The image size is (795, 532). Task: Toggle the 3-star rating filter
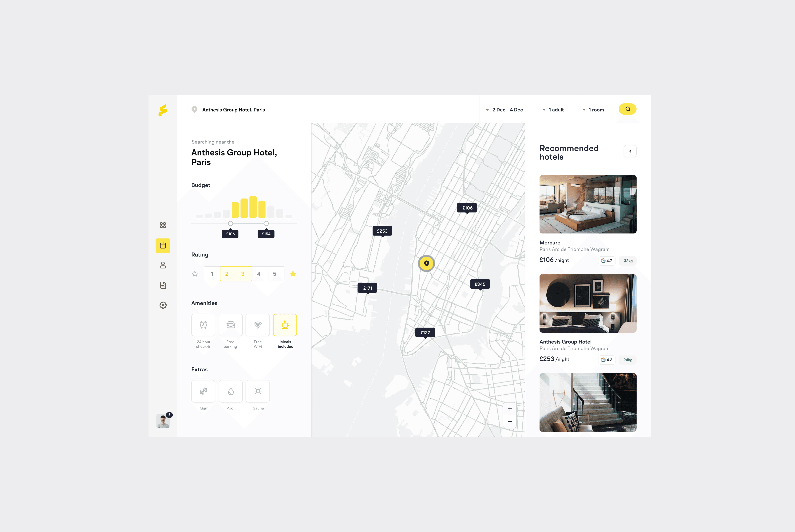click(243, 274)
